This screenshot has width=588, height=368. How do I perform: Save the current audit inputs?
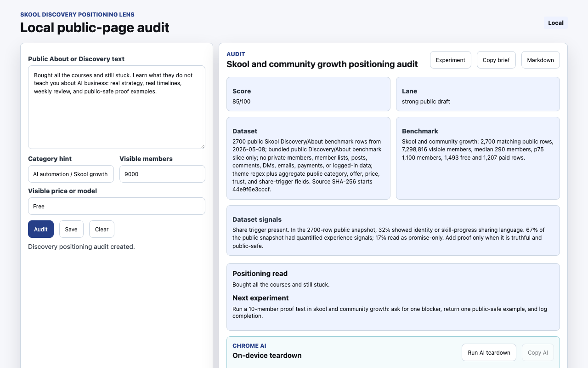(71, 229)
